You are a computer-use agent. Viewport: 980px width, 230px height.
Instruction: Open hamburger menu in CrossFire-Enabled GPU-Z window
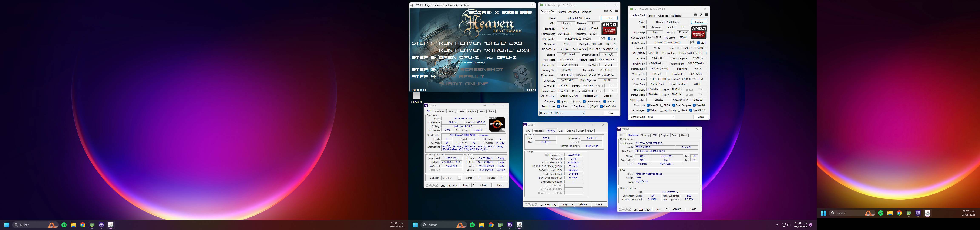click(x=617, y=11)
